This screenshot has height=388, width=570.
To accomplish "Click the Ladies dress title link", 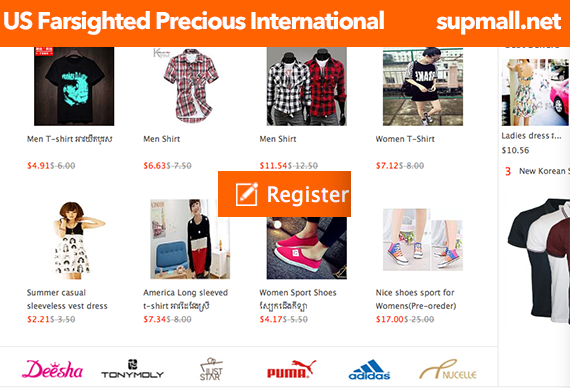I will [x=531, y=136].
